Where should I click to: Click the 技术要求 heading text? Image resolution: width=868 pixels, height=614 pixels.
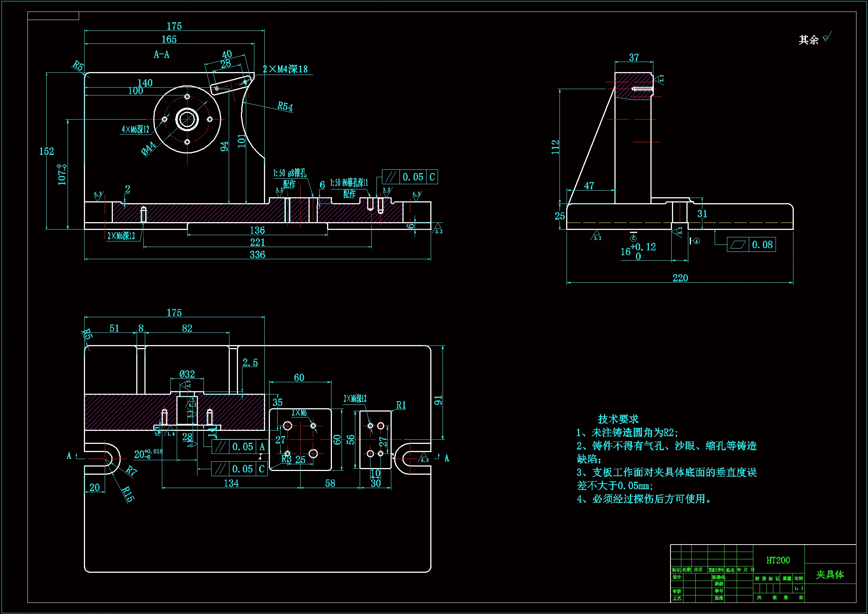[x=618, y=419]
